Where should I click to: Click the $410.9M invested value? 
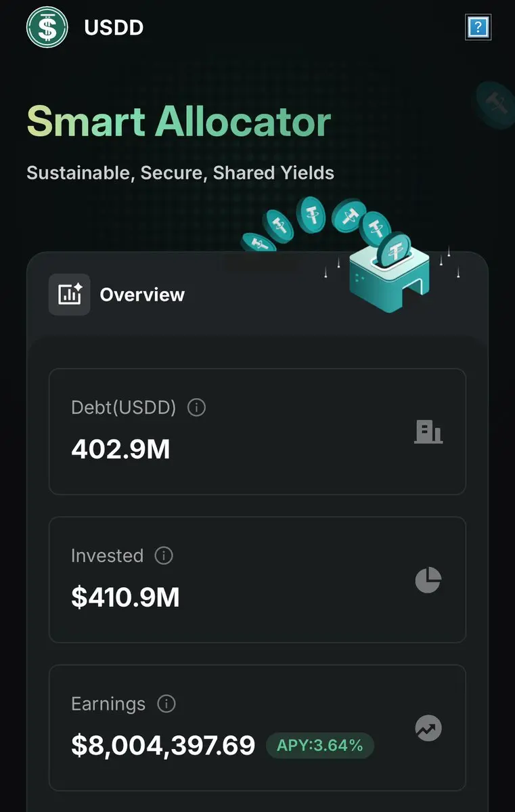[125, 597]
